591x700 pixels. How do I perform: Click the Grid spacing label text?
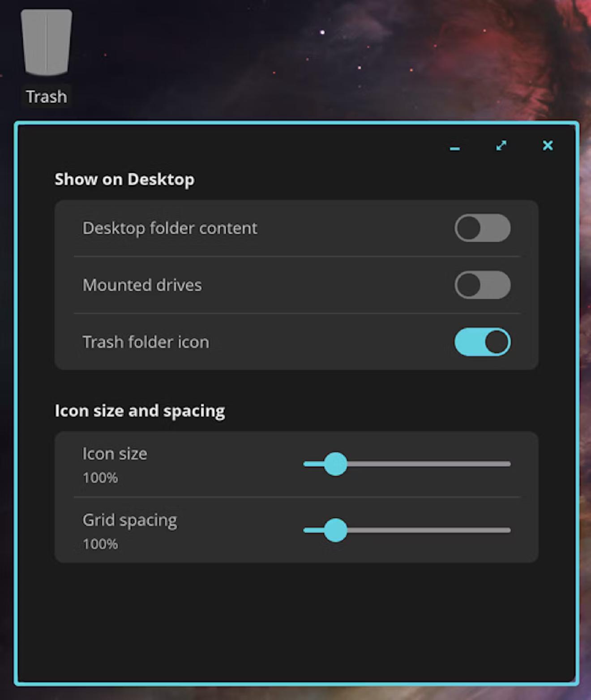coord(130,521)
